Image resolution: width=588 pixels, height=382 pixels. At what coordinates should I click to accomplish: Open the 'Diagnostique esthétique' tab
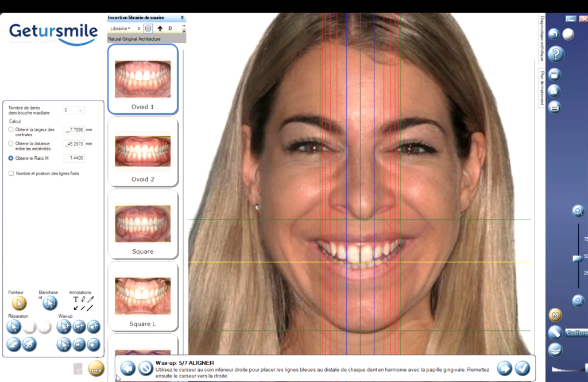click(x=541, y=38)
